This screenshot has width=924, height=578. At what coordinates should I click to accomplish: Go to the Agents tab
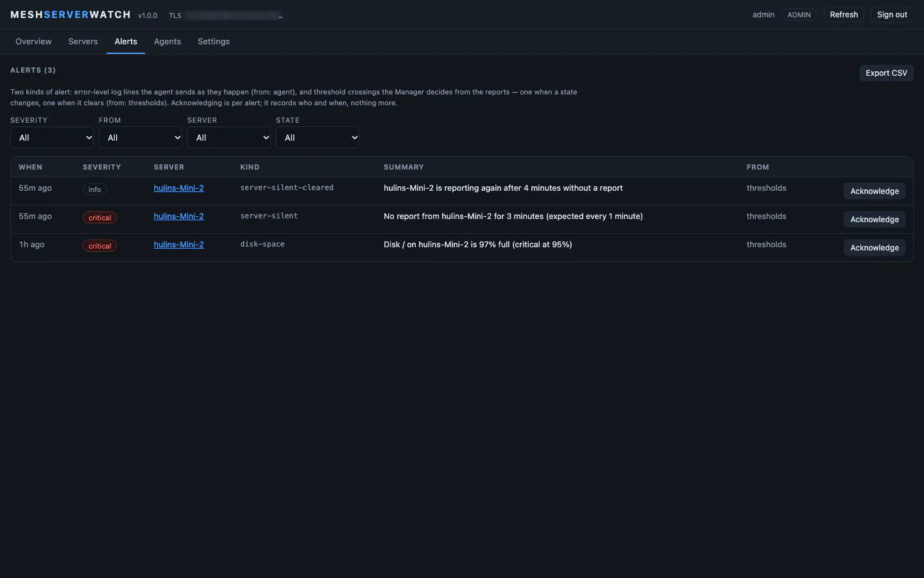[167, 42]
